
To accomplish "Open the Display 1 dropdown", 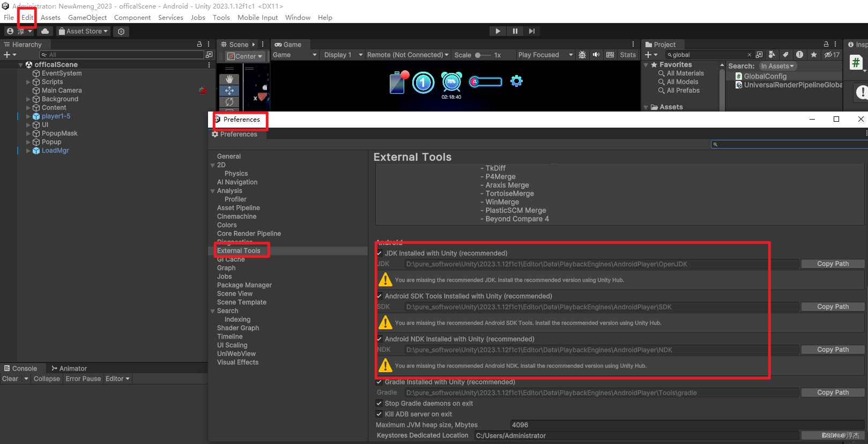I will 343,55.
